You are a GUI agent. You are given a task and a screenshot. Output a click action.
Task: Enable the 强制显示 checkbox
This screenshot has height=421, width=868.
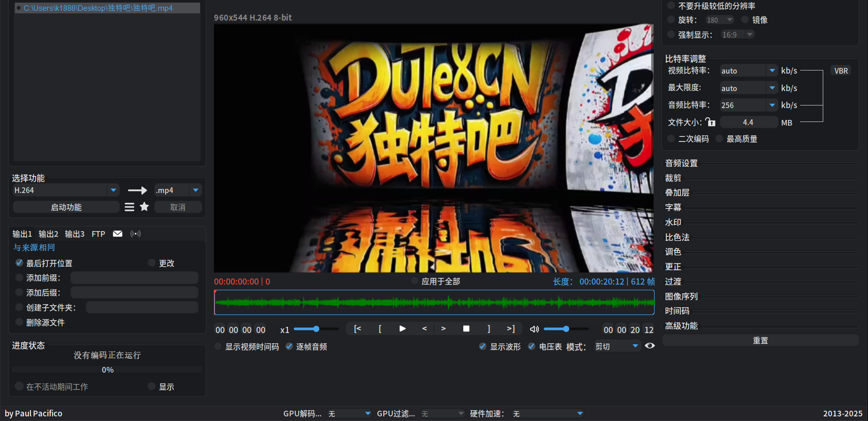pyautogui.click(x=671, y=34)
